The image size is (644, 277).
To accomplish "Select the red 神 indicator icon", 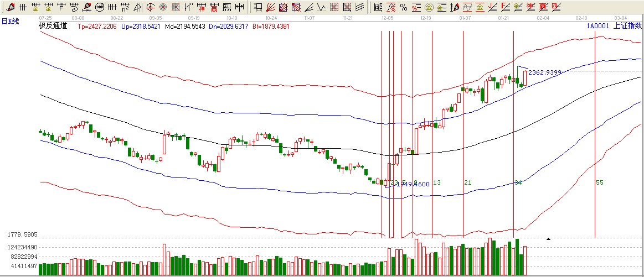I will coord(201,7).
